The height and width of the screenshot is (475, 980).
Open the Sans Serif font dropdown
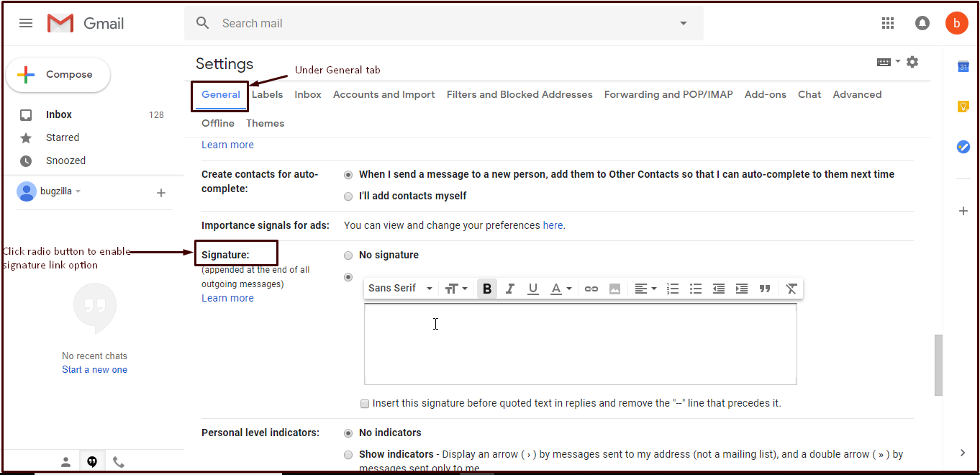(x=400, y=289)
